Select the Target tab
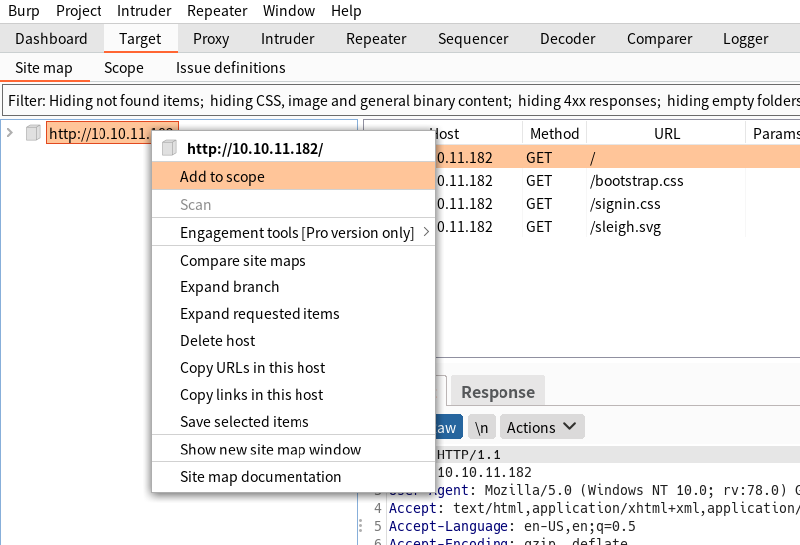Screen dimensions: 800x545 (x=140, y=39)
